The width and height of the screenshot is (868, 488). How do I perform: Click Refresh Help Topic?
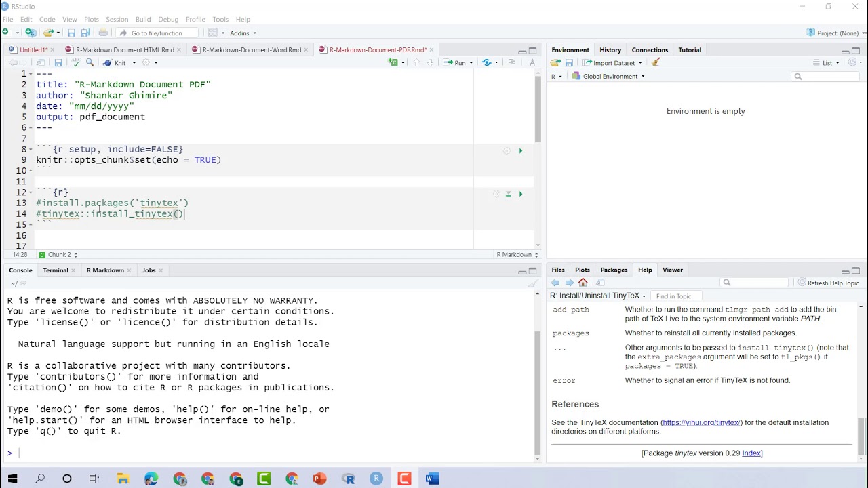tap(828, 283)
